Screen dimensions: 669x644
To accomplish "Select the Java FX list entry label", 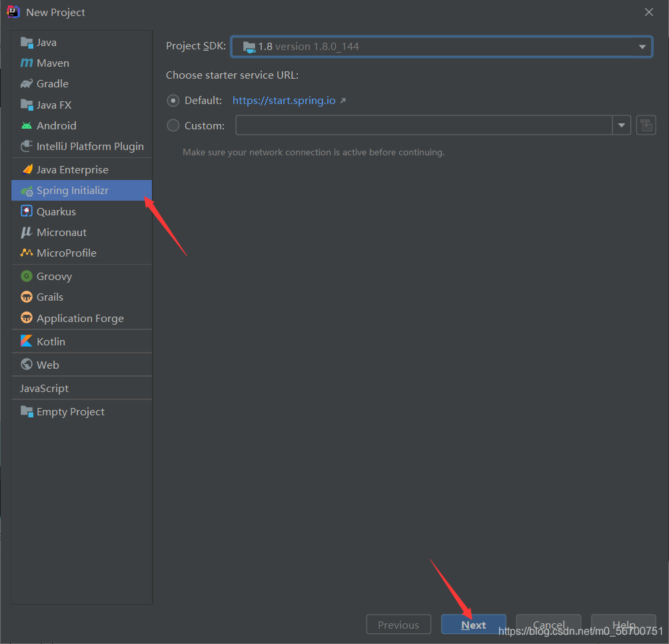I will [54, 105].
